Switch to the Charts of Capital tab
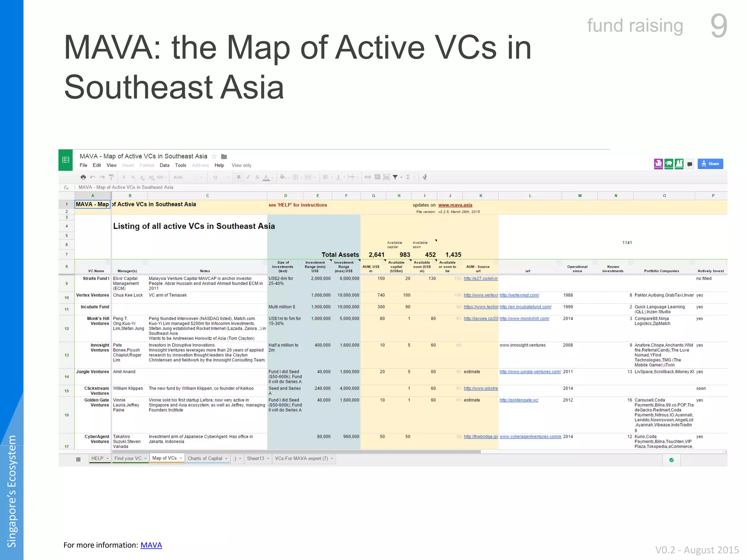This screenshot has height=560, width=747. [207, 459]
